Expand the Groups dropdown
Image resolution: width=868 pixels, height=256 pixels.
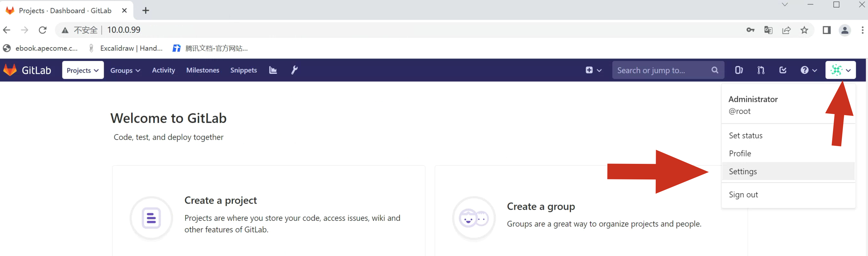(x=125, y=70)
